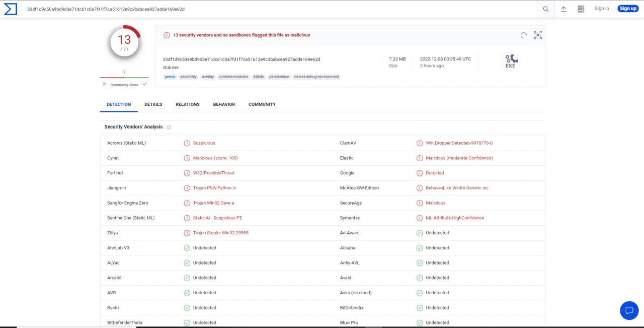Open VirusTotal home logo

10,9
